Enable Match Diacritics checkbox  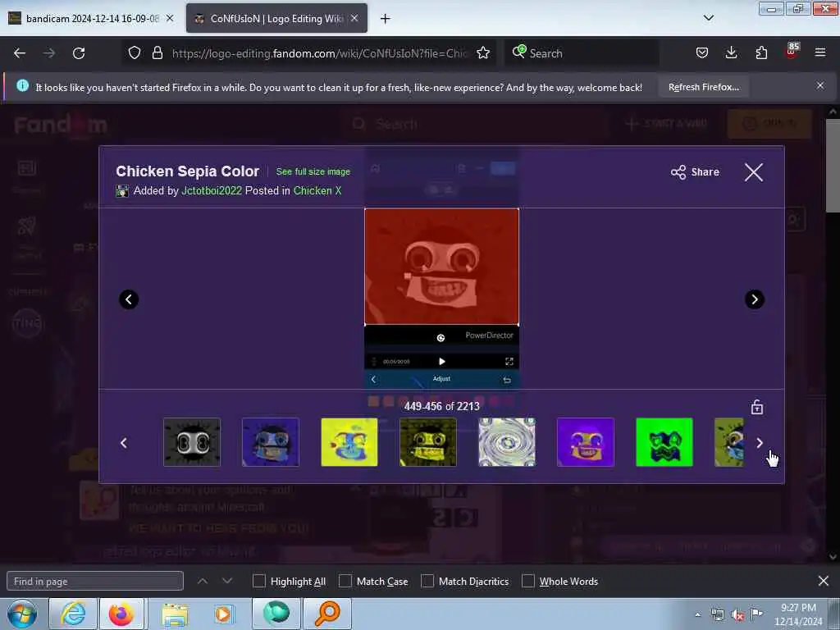tap(427, 582)
